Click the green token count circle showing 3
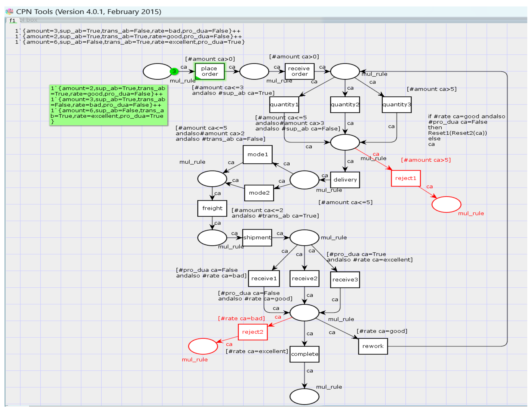This screenshot has height=412, width=532. [174, 71]
